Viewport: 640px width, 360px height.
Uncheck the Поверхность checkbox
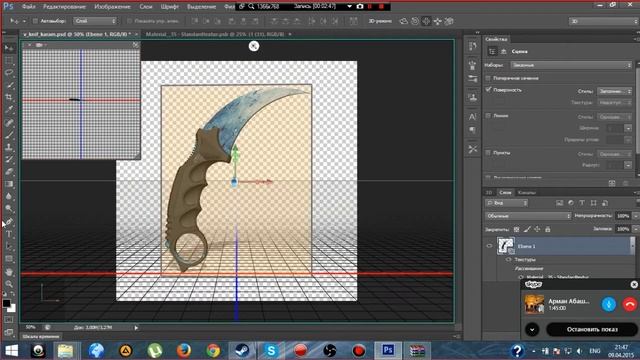(488, 90)
